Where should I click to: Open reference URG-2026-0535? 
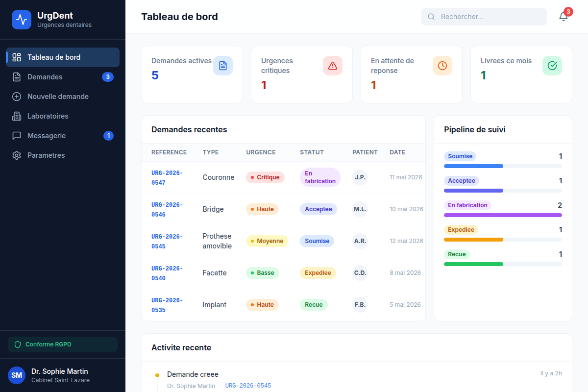pyautogui.click(x=167, y=305)
